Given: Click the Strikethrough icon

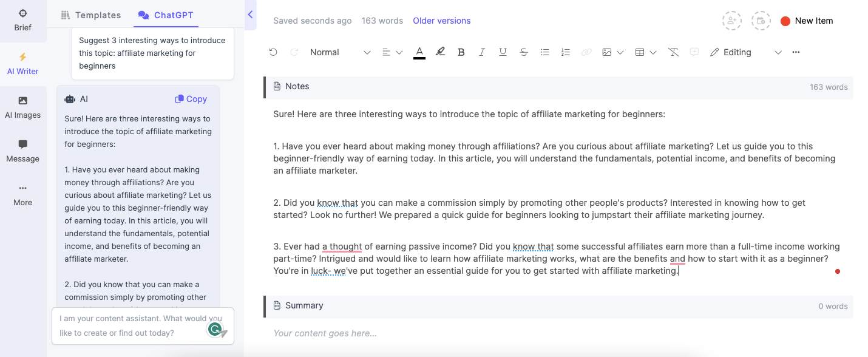Looking at the screenshot, I should point(523,52).
